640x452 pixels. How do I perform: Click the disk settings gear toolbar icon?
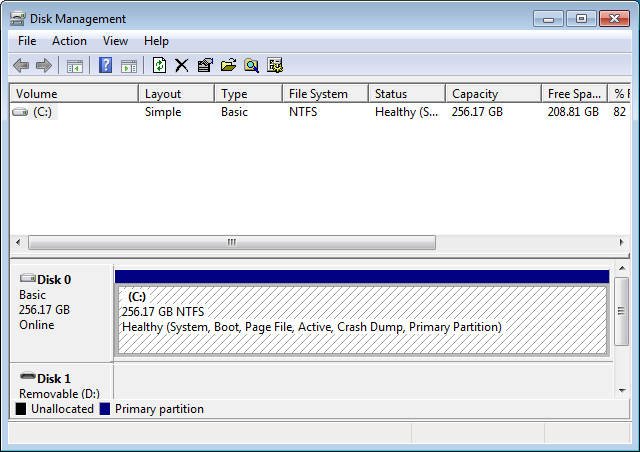(275, 65)
